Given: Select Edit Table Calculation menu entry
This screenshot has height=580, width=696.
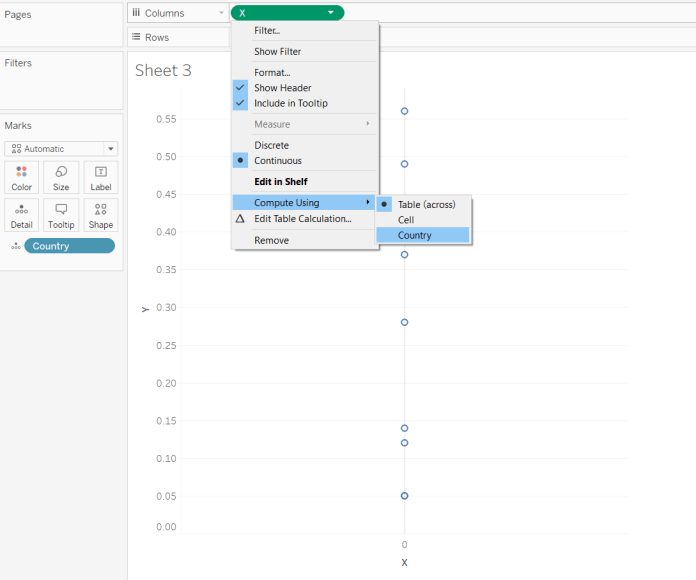Looking at the screenshot, I should click(x=302, y=219).
